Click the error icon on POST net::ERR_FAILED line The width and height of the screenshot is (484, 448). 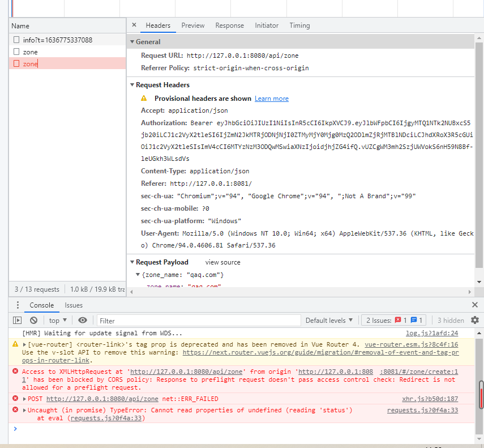pyautogui.click(x=15, y=398)
